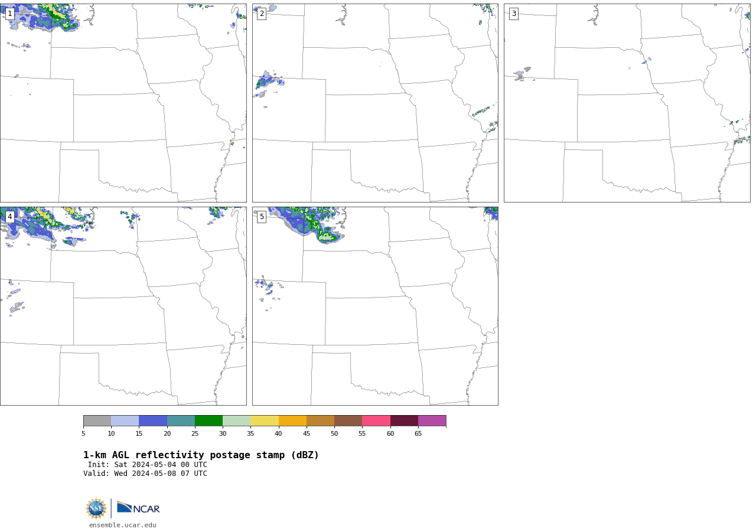Click the yellow 35-40 dBZ swatch
The image size is (756, 532).
click(x=265, y=420)
